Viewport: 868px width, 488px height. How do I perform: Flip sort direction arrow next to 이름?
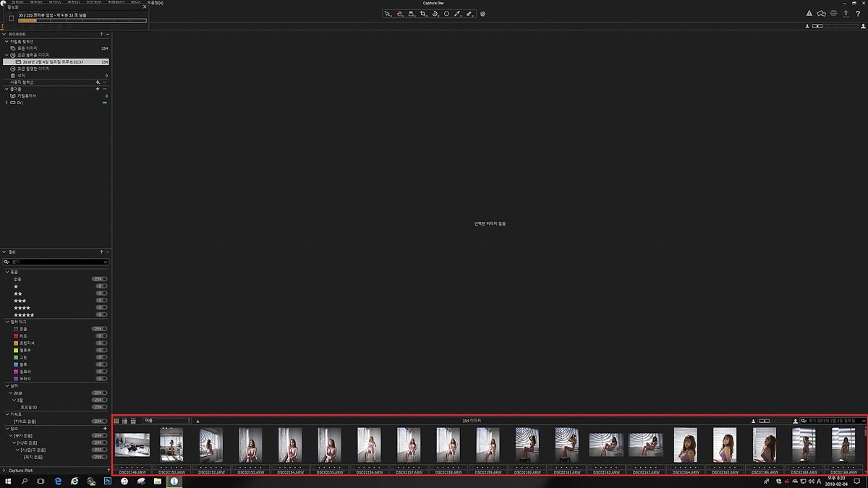pos(198,420)
